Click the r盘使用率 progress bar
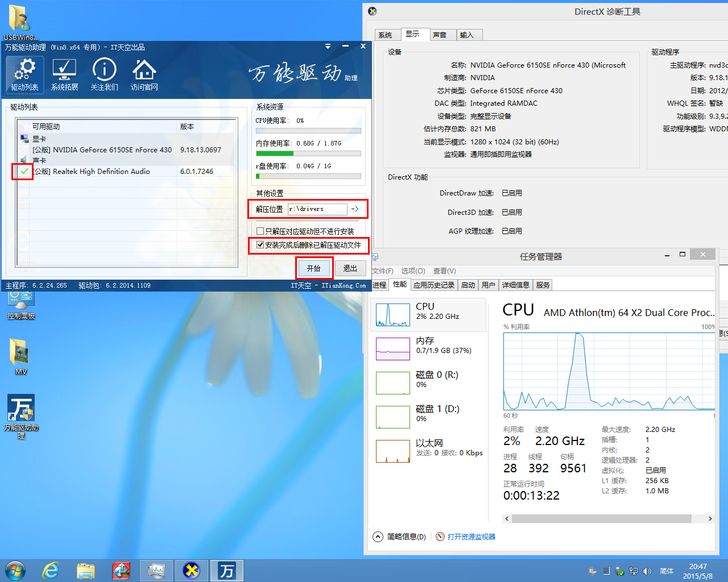Screen dimensions: 728x582 pyautogui.click(x=308, y=176)
